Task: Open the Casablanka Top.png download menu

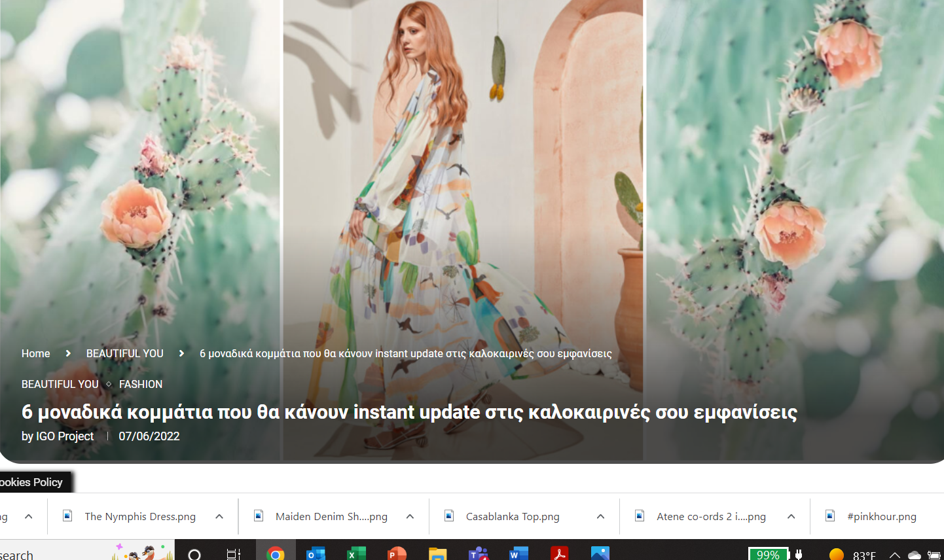Action: pyautogui.click(x=600, y=517)
